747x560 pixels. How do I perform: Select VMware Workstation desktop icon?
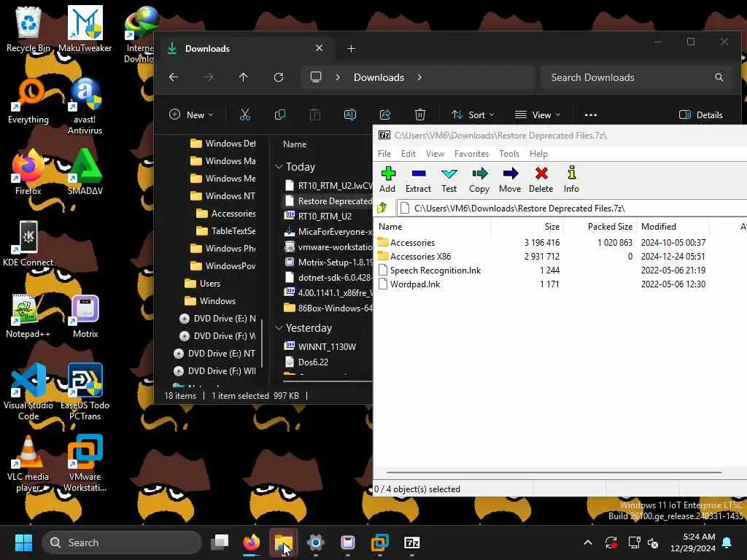85,463
